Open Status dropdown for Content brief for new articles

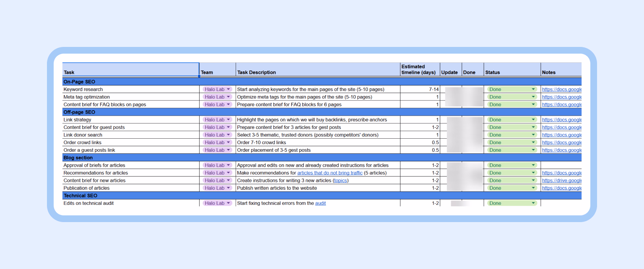(x=512, y=181)
